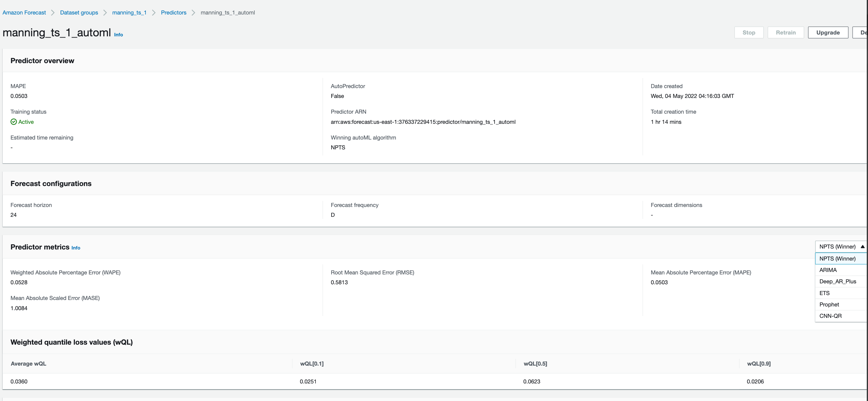Viewport: 868px width, 401px height.
Task: Select ARIMA from algorithm list
Action: (828, 270)
